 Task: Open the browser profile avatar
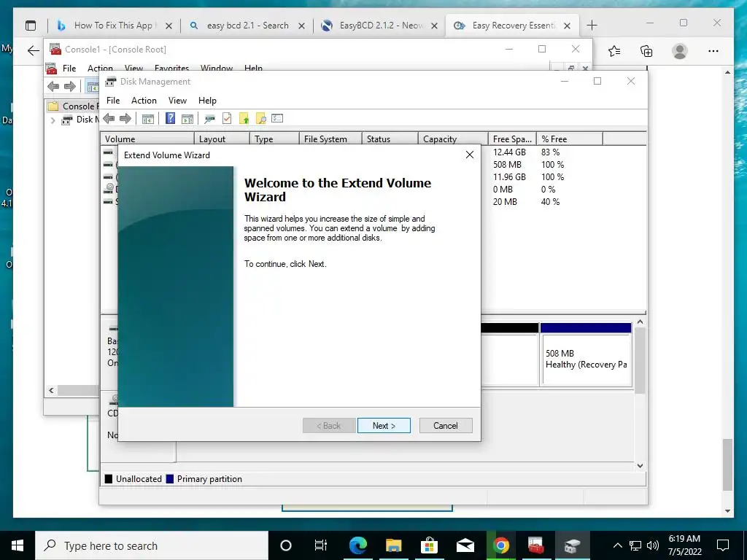click(x=680, y=51)
